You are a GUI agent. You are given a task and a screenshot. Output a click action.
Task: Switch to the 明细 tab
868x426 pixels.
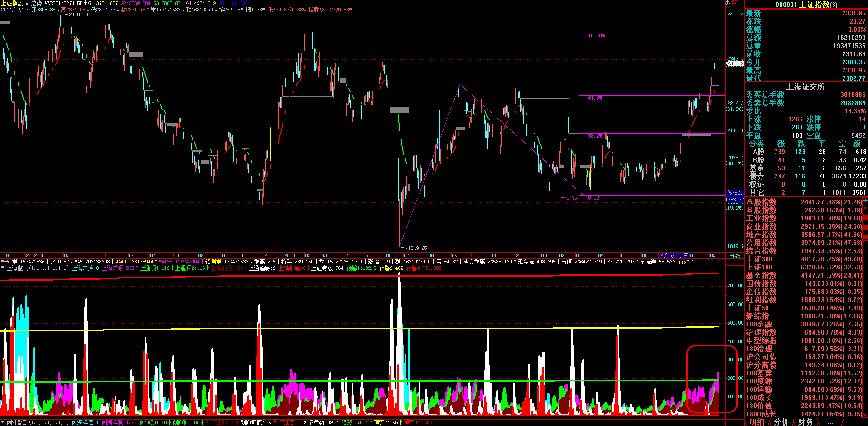coord(757,422)
